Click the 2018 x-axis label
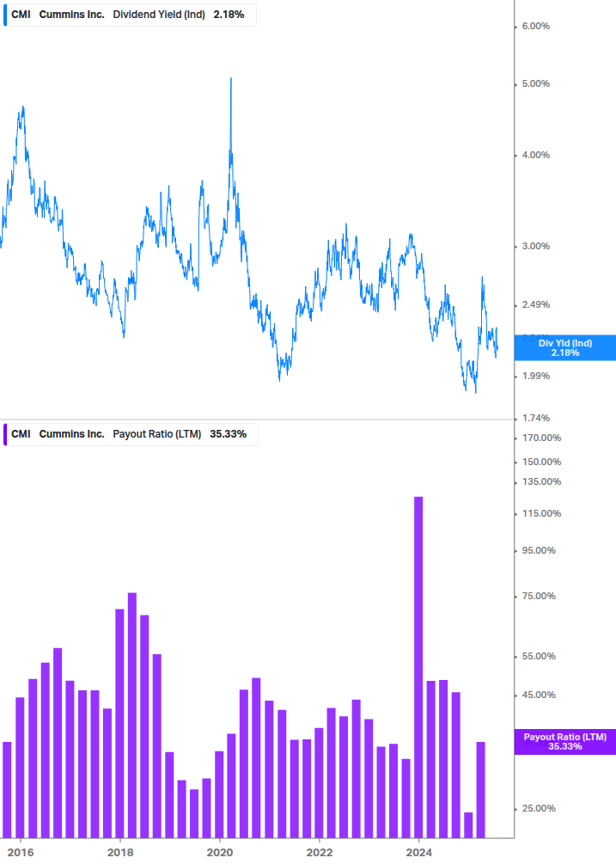Screen dimensions: 616x864 coord(120,853)
